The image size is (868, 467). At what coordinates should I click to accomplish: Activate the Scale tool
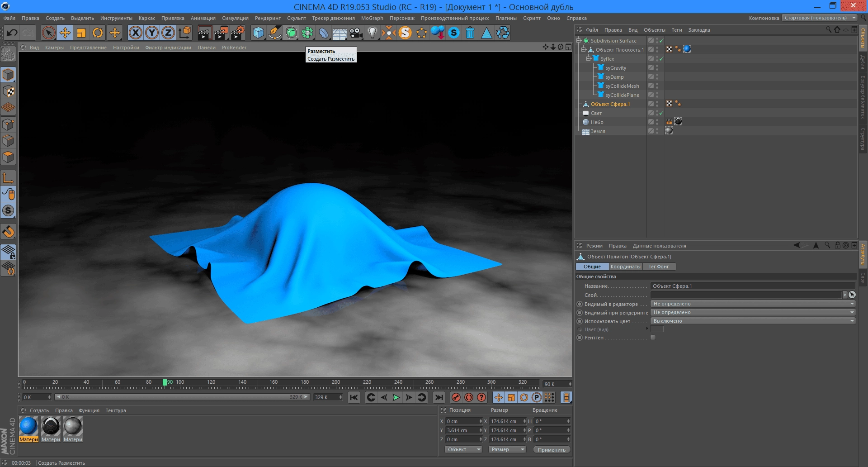[81, 33]
